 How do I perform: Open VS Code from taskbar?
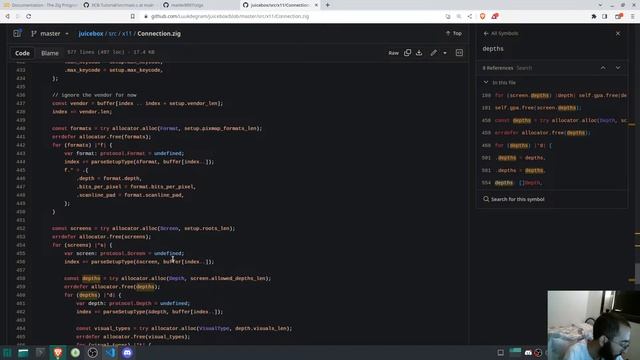pos(110,353)
